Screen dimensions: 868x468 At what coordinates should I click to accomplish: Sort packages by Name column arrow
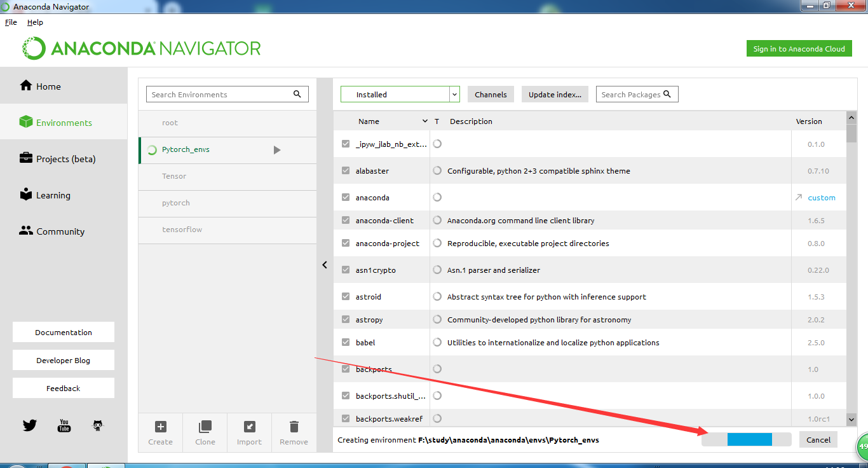[425, 121]
